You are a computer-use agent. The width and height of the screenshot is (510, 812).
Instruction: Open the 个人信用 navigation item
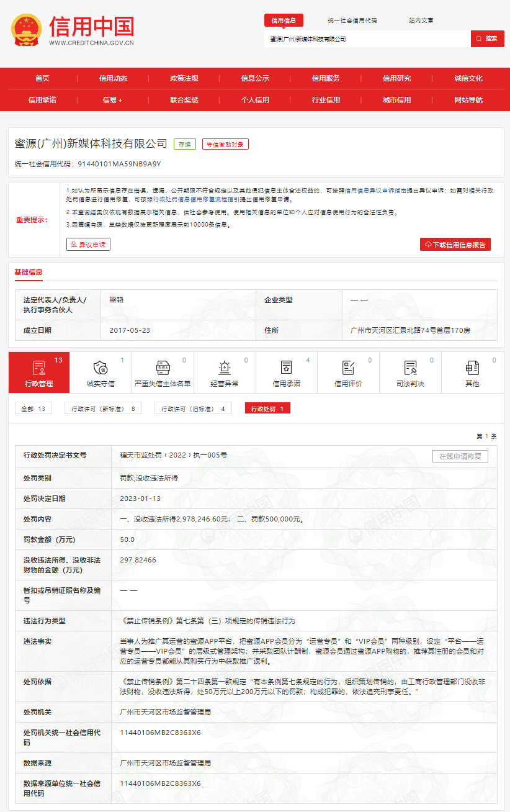[x=255, y=99]
